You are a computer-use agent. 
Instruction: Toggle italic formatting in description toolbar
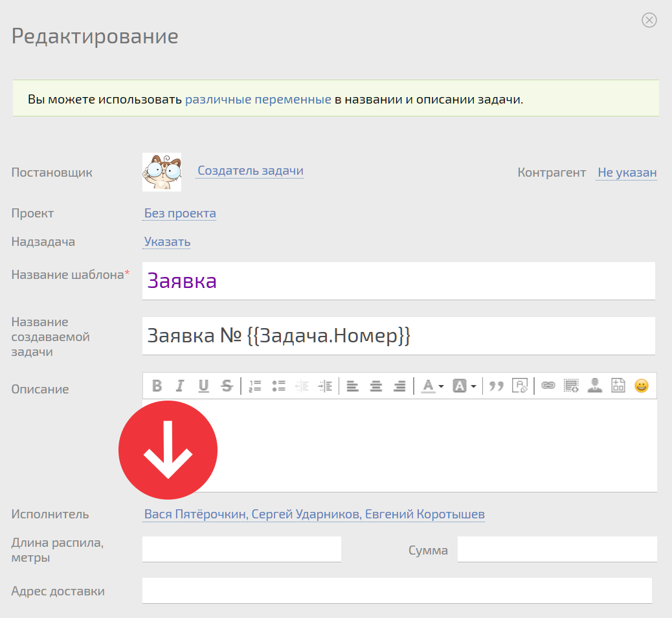pyautogui.click(x=180, y=386)
